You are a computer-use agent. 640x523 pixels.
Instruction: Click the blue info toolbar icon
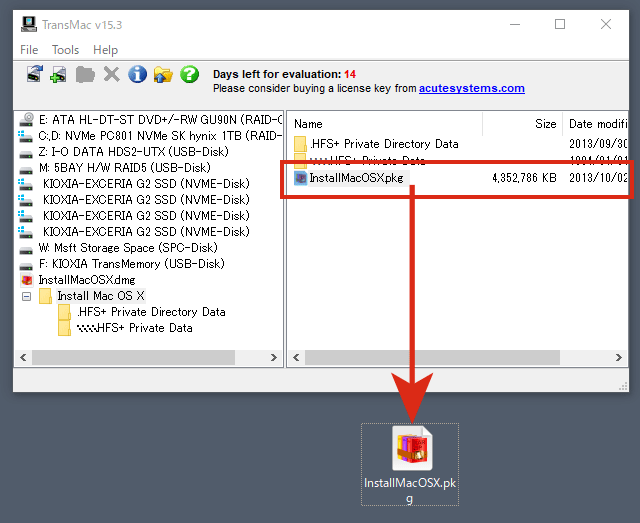[x=138, y=74]
